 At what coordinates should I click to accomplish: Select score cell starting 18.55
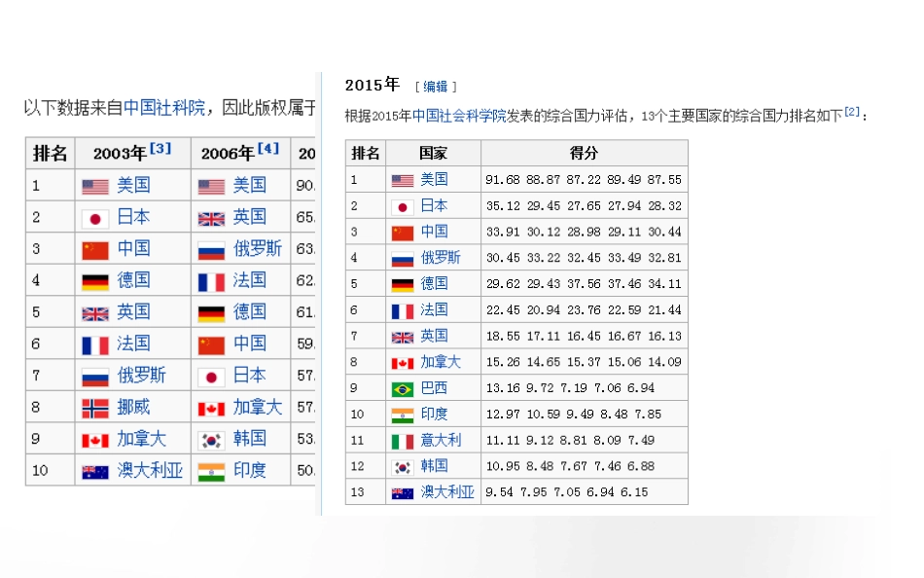coord(584,336)
